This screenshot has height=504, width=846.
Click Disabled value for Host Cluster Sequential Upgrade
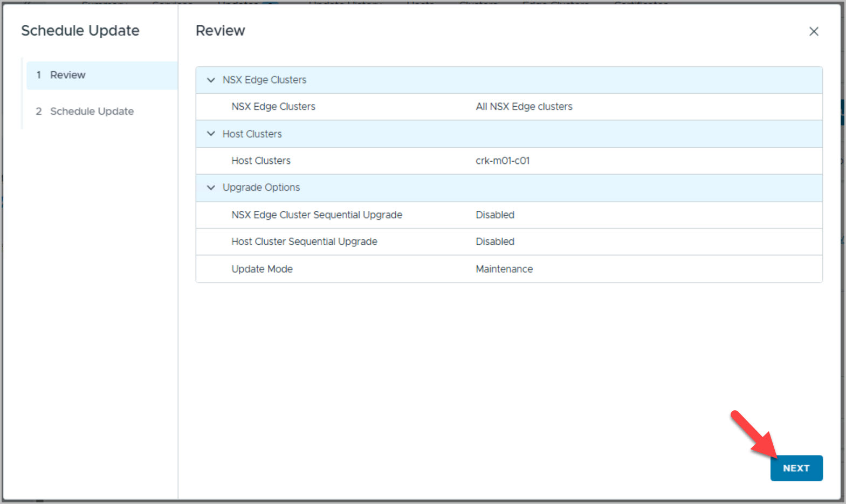[x=494, y=241]
